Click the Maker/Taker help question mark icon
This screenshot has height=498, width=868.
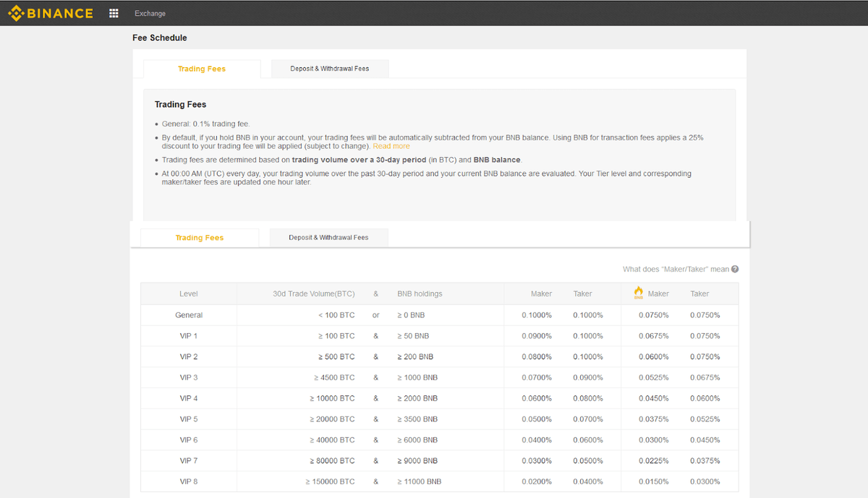pyautogui.click(x=735, y=269)
